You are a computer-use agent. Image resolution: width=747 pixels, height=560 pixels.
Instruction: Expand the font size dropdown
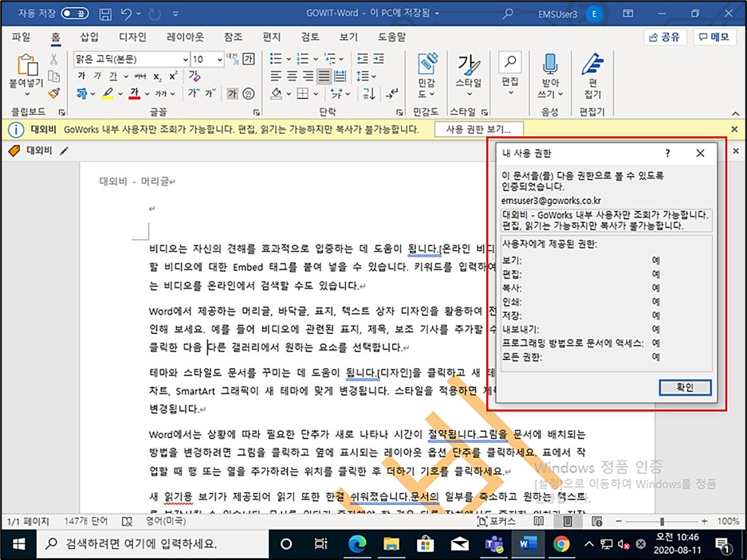click(219, 59)
